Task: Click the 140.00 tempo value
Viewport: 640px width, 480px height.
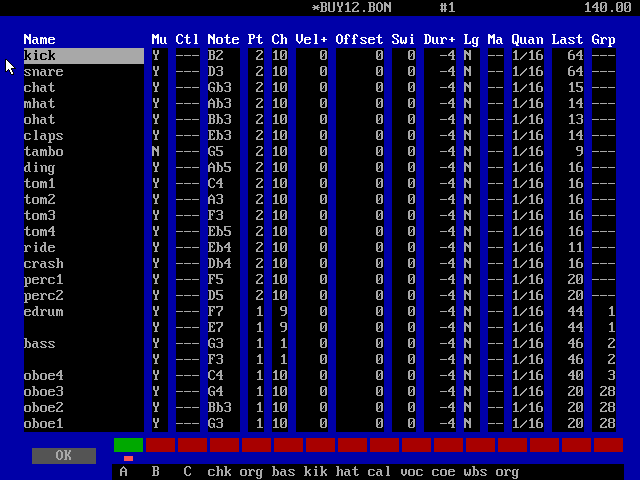Action: click(x=608, y=7)
